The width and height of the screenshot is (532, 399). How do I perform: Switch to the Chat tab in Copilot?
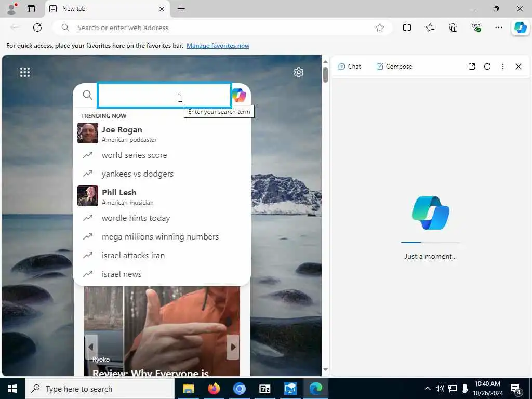click(x=350, y=66)
